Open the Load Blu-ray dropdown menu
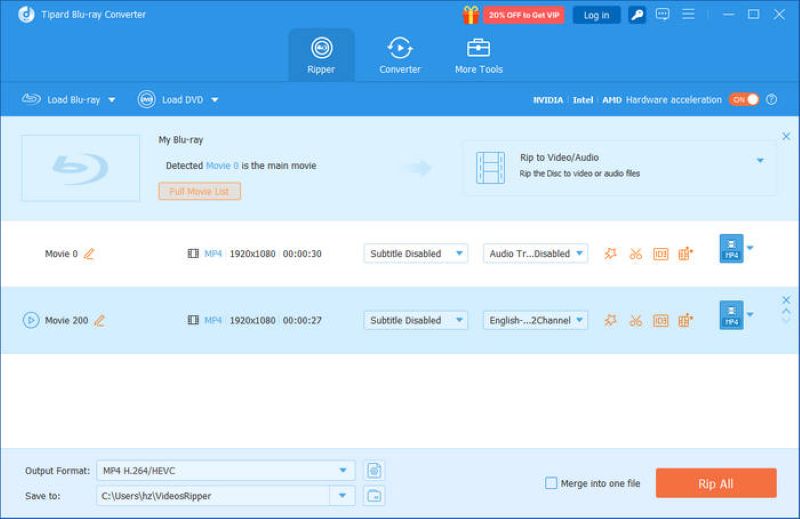Image resolution: width=800 pixels, height=519 pixels. click(111, 100)
